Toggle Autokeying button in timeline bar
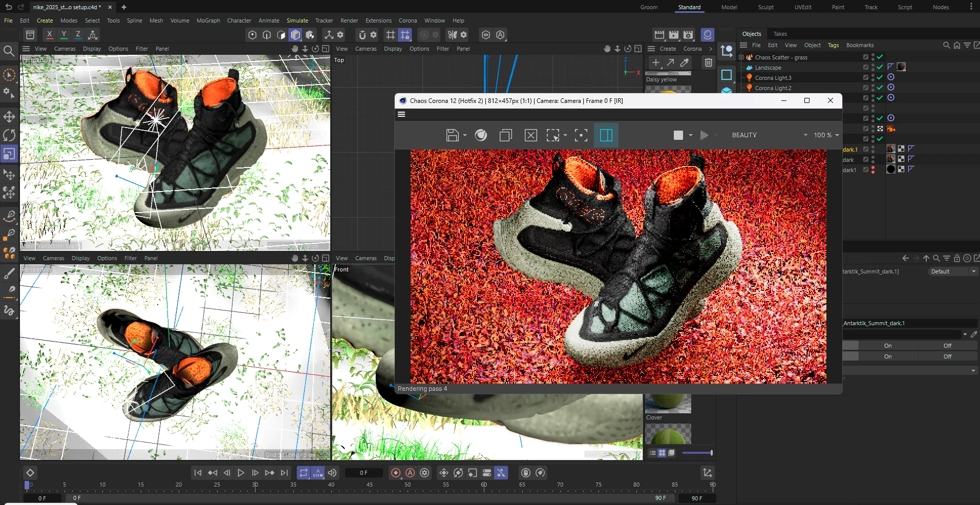This screenshot has height=505, width=980. (x=410, y=473)
